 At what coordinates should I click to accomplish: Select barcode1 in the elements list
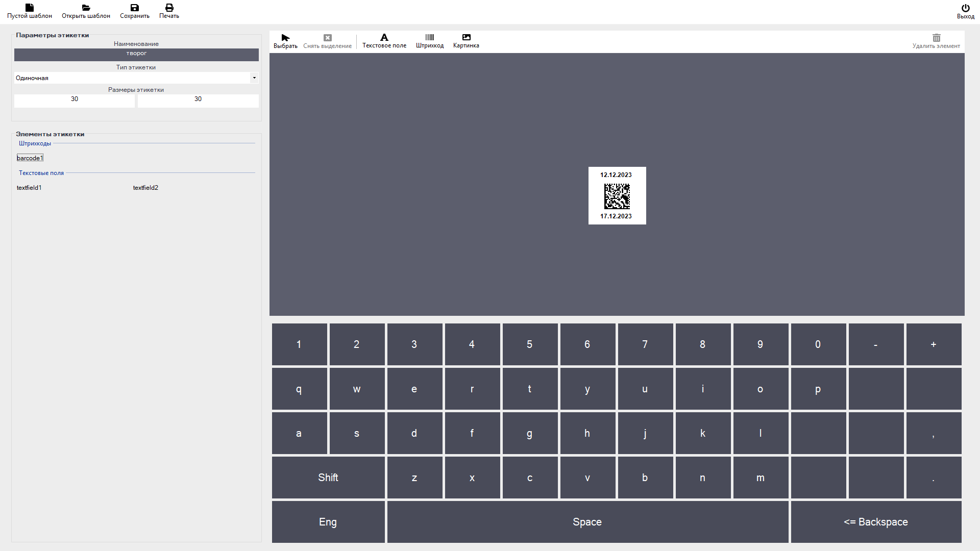30,158
